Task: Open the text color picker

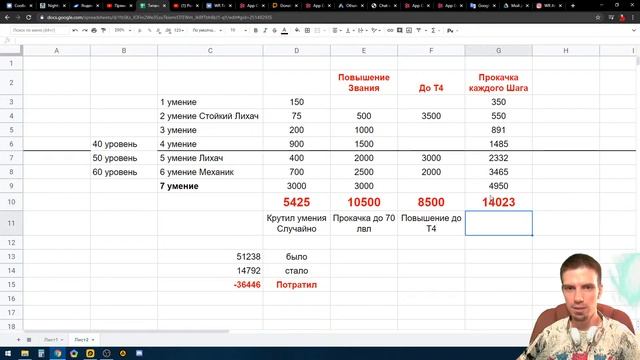Action: pyautogui.click(x=284, y=31)
